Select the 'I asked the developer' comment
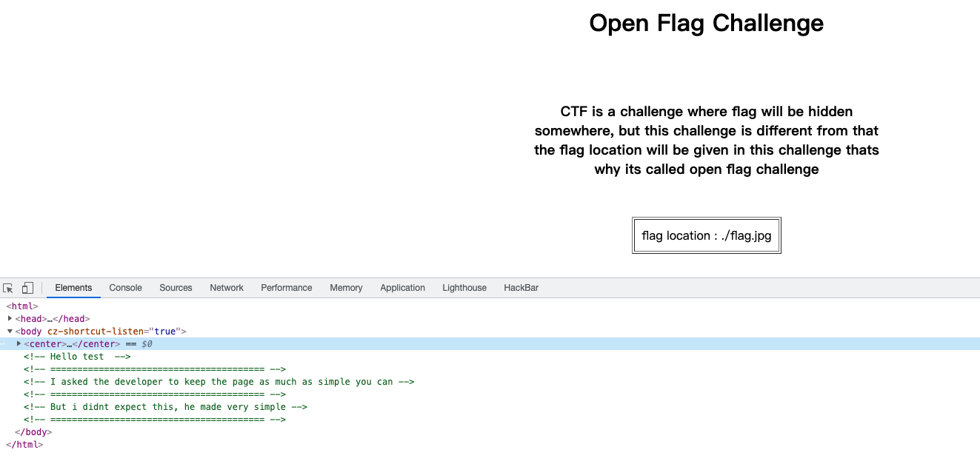Screen dimensions: 980x461 click(x=219, y=382)
